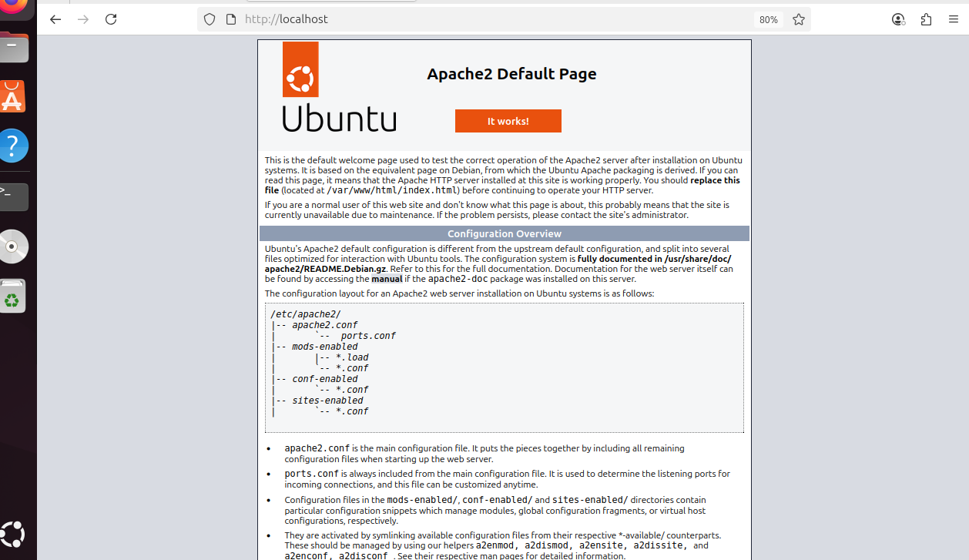969x560 pixels.
Task: Click 'ports.conf' in the config tree
Action: point(368,336)
